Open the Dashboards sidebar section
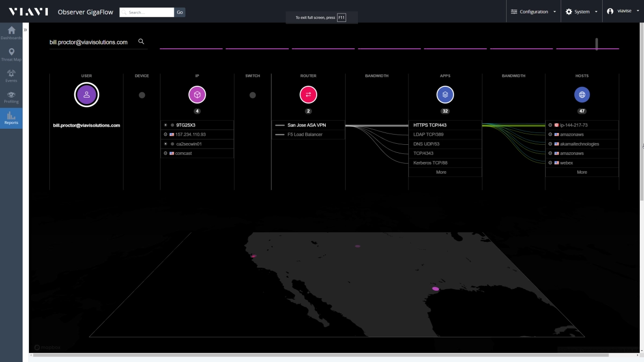Viewport: 644px width, 362px height. (x=11, y=33)
